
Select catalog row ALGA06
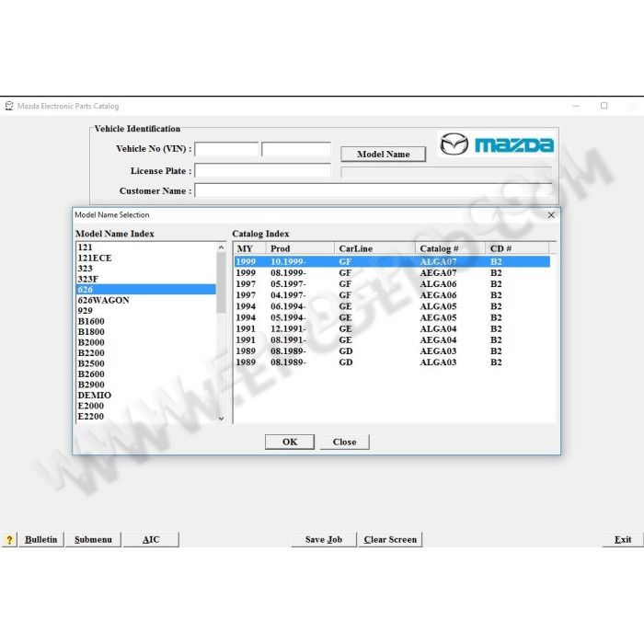tap(392, 283)
